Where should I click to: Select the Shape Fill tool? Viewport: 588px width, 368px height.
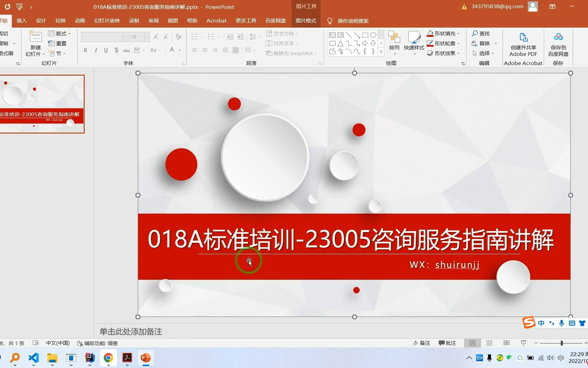coord(443,33)
